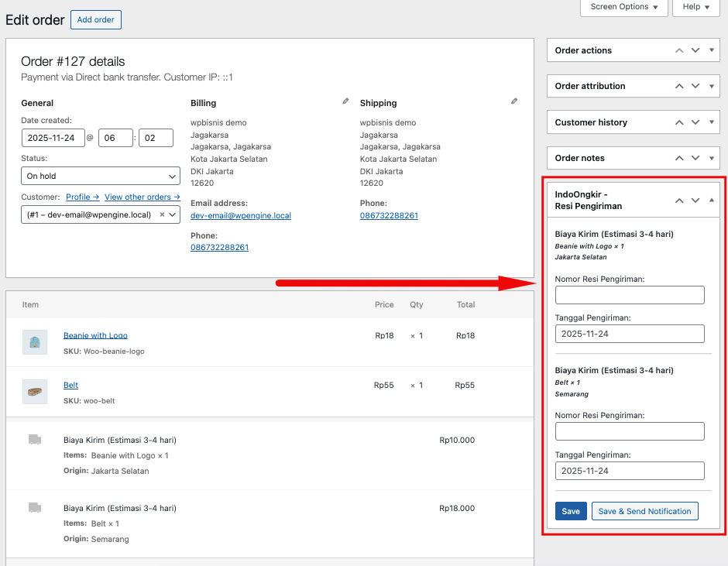Click the Save & Send Notification button
This screenshot has height=566, width=728.
(x=644, y=511)
